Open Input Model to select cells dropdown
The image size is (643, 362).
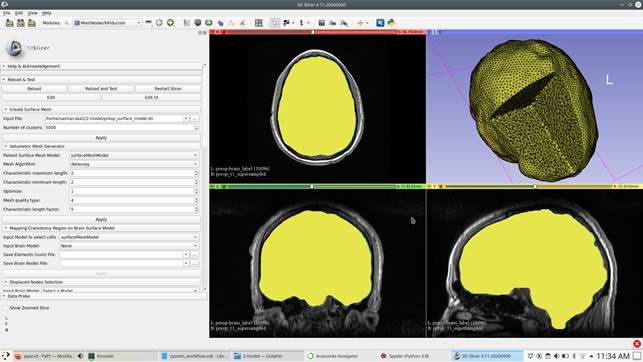click(129, 237)
